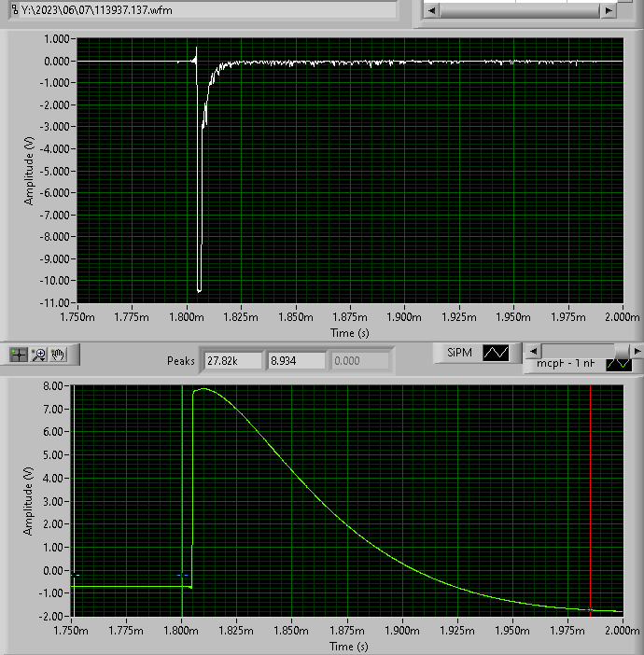
Task: Click right arrow of the top scrollbar
Action: [x=609, y=10]
